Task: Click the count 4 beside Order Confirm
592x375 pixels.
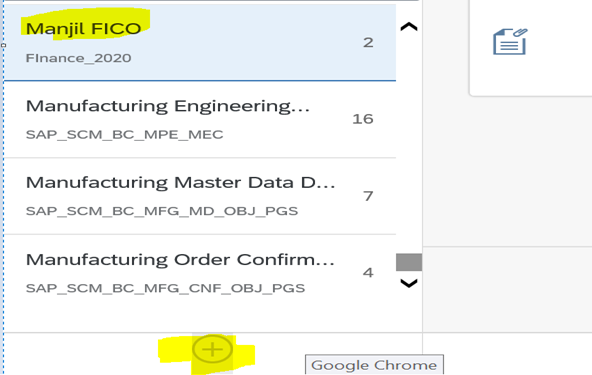Action: point(368,273)
